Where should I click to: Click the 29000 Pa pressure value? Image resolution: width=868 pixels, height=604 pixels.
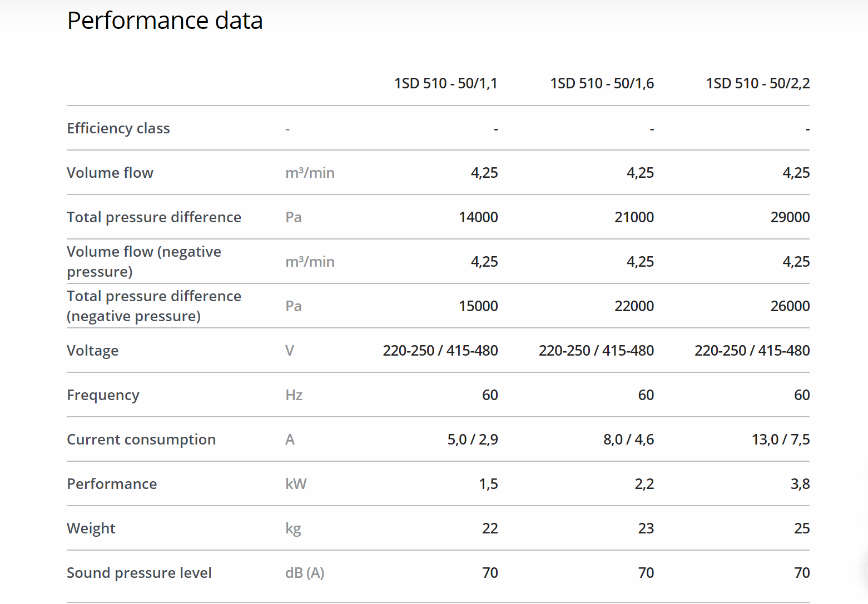[790, 217]
